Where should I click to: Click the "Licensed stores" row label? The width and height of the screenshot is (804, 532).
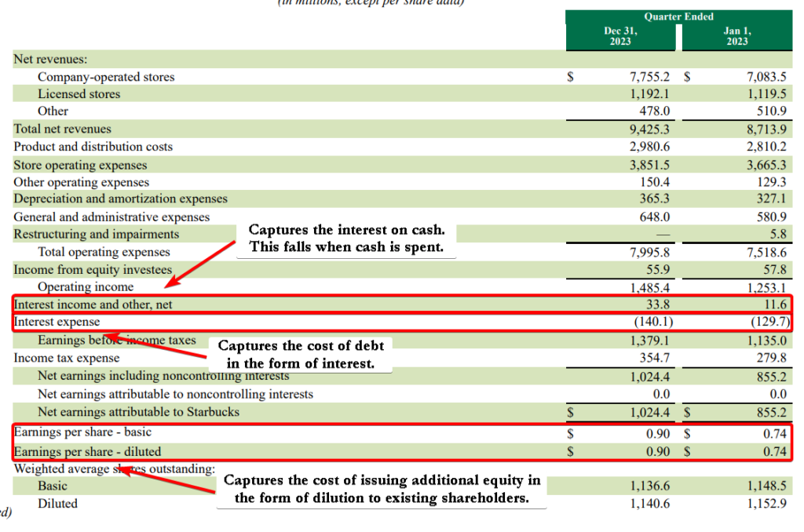tap(79, 94)
